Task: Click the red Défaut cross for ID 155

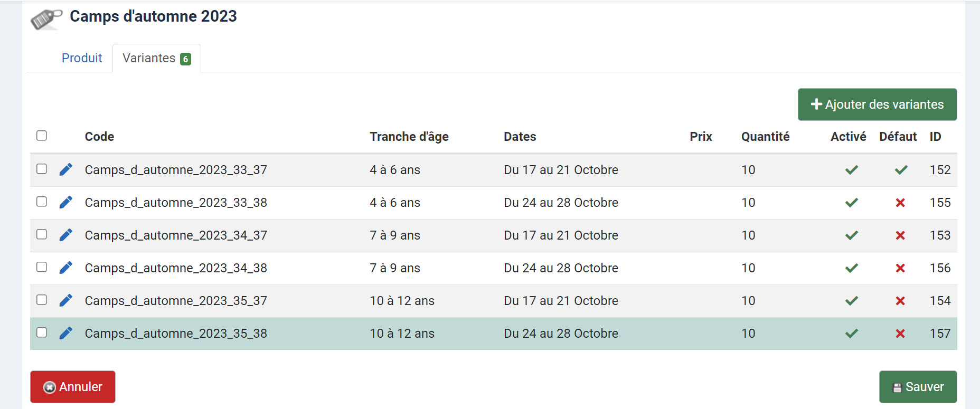Action: pyautogui.click(x=900, y=203)
